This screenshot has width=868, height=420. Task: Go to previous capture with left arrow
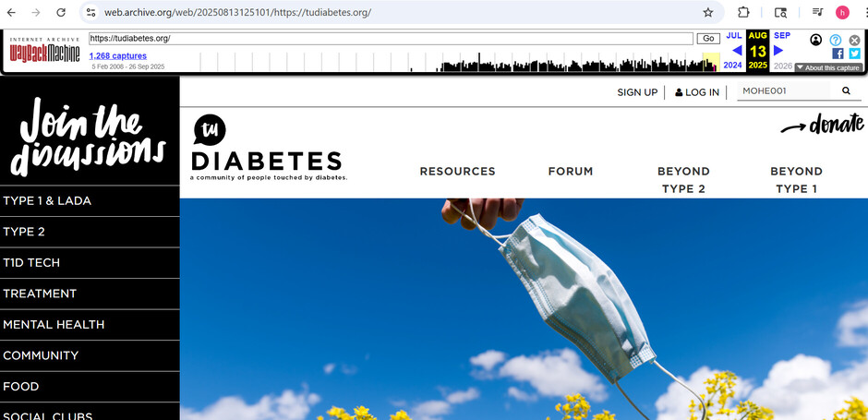[737, 51]
